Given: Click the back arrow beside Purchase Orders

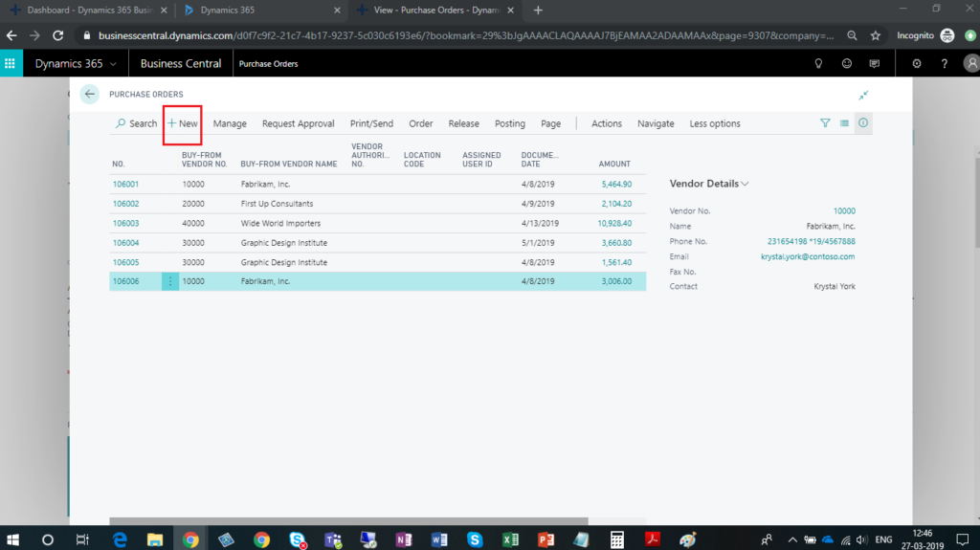Looking at the screenshot, I should point(90,94).
